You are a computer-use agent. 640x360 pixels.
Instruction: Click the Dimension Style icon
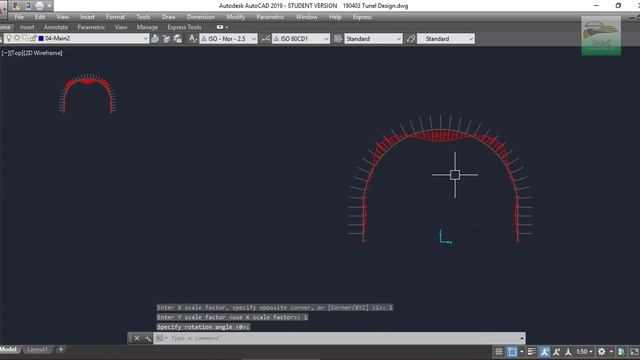[x=265, y=39]
